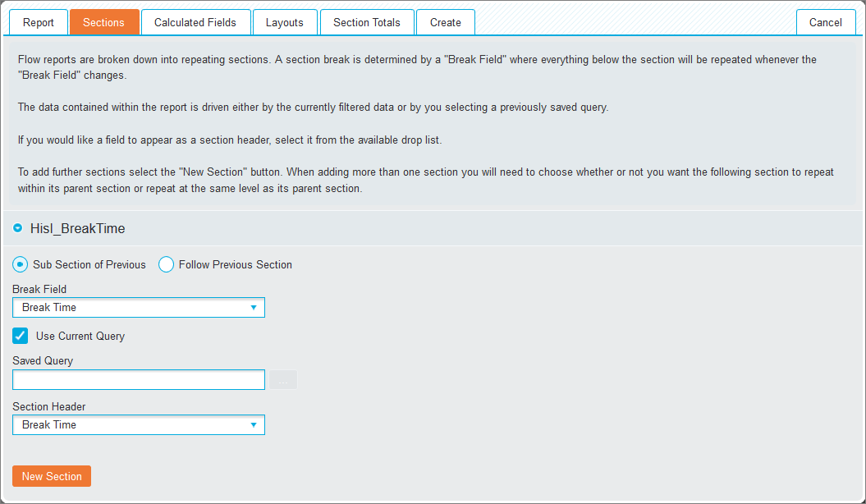Screen dimensions: 866x504
Task: Select the Create tab
Action: click(x=445, y=23)
